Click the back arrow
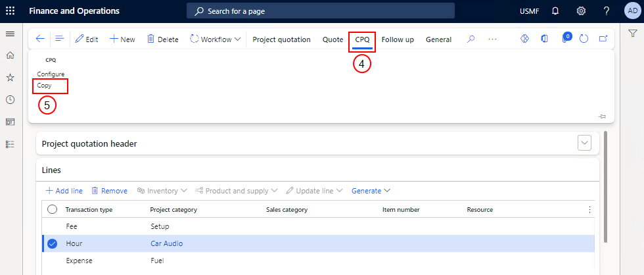The image size is (644, 275). pos(40,39)
